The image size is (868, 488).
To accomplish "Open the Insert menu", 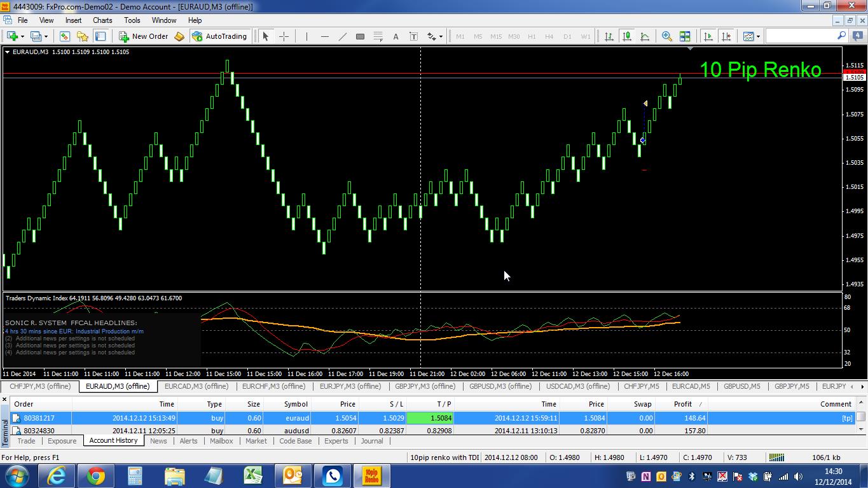I will 73,20.
